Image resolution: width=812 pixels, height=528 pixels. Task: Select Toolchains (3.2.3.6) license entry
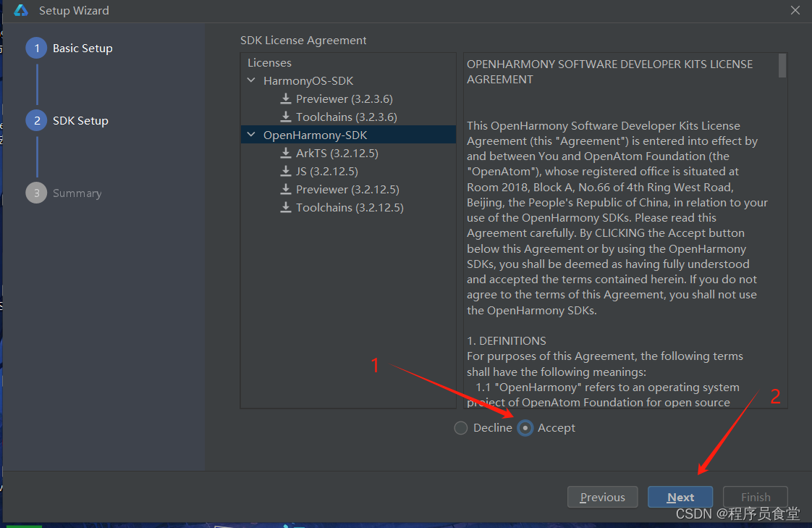tap(347, 117)
